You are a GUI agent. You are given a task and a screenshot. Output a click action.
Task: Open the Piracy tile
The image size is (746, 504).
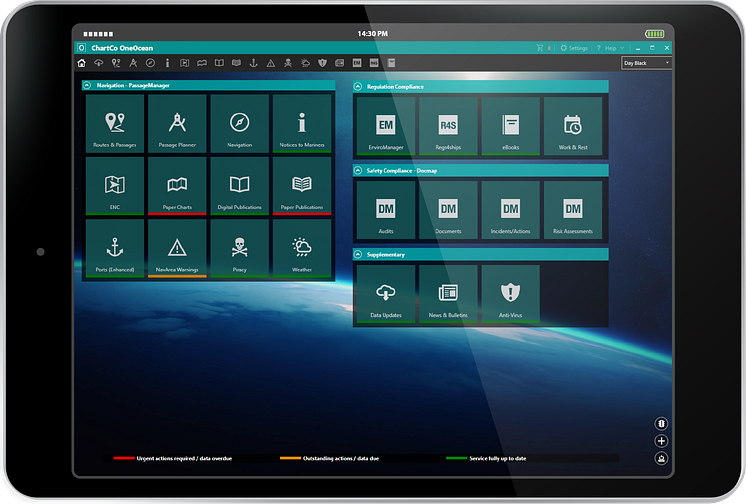click(x=239, y=248)
